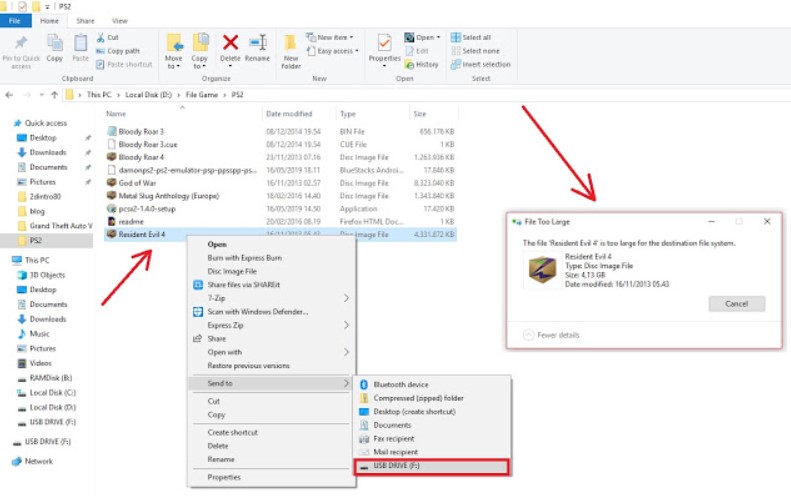The width and height of the screenshot is (791, 496).
Task: Switch to the Home ribbon tab
Action: [49, 21]
